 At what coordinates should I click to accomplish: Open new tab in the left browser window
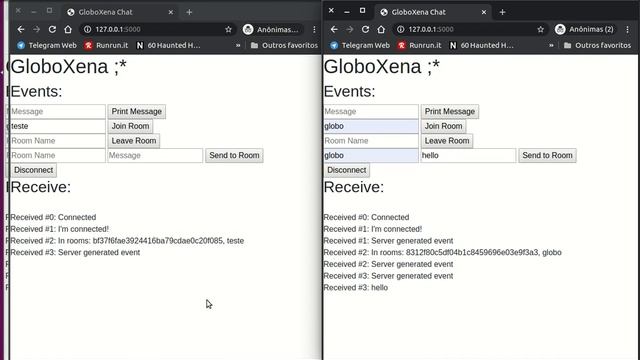click(189, 12)
